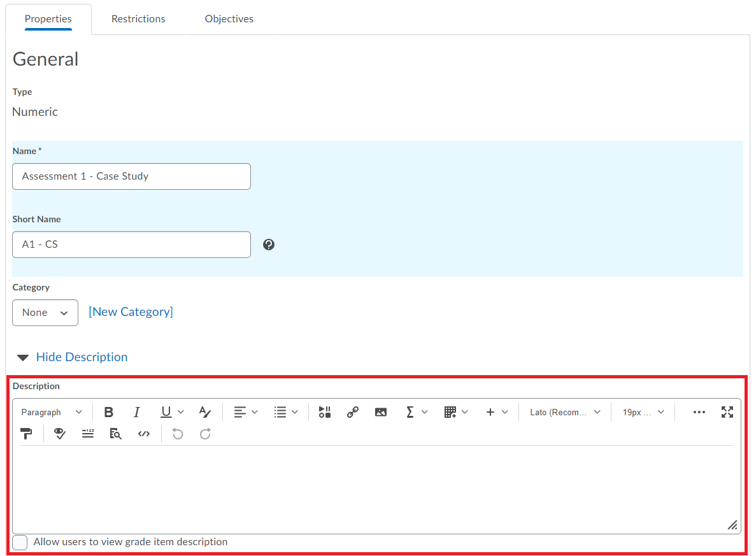
Task: Run the accessibility checker
Action: 60,434
